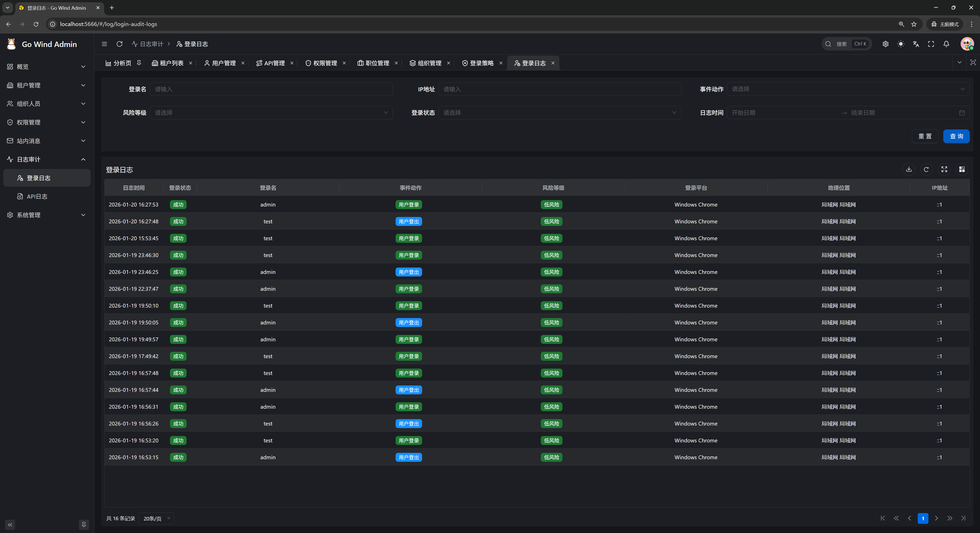The image size is (980, 533).
Task: Export the login log table data
Action: pos(909,169)
